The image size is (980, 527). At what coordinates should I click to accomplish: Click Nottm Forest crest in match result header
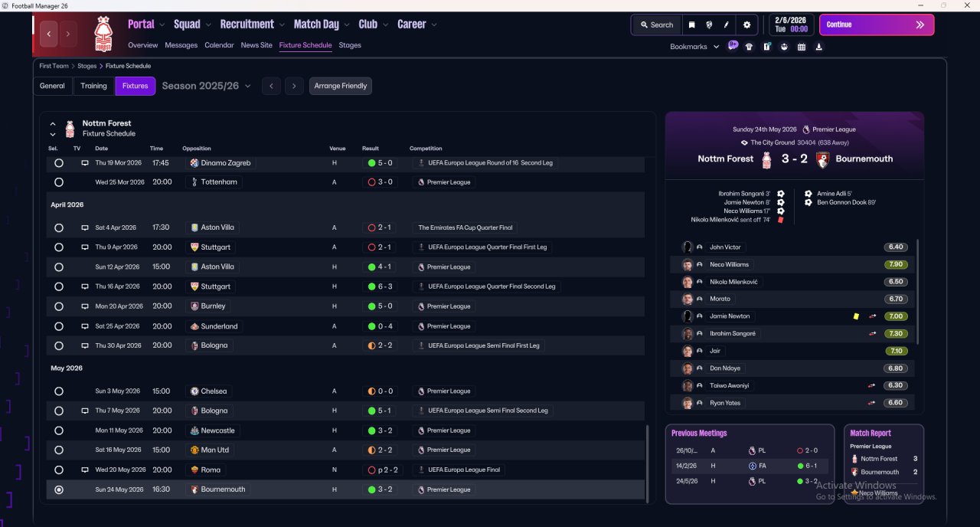[x=766, y=159]
